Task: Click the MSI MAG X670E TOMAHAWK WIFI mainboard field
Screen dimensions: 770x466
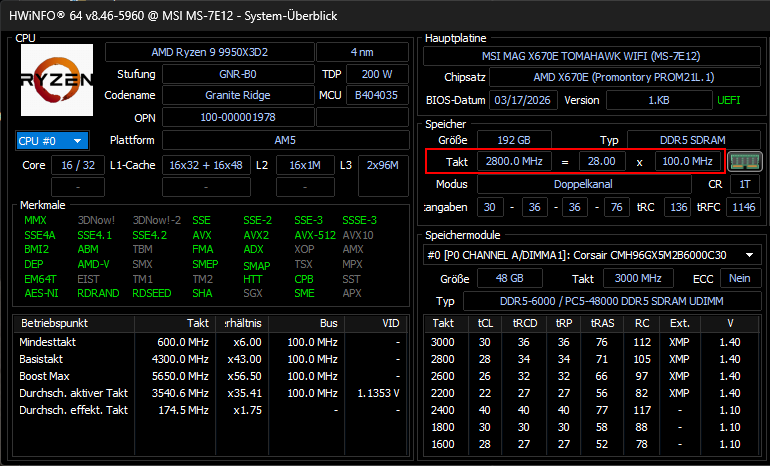Action: pyautogui.click(x=591, y=56)
